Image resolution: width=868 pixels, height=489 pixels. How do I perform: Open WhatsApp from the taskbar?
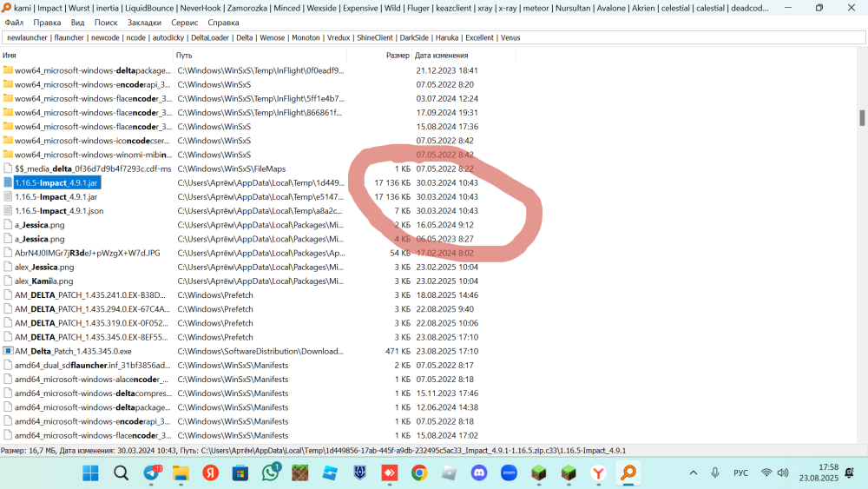271,473
